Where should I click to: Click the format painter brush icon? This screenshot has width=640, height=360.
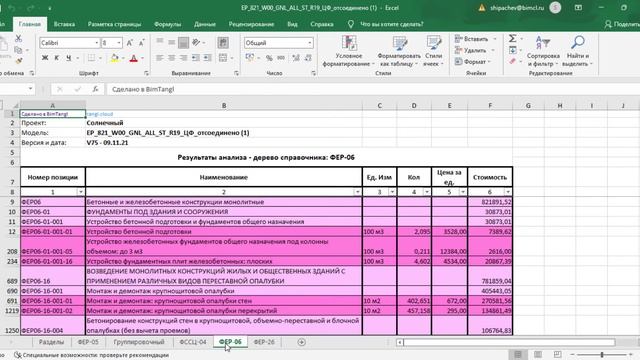point(18,61)
